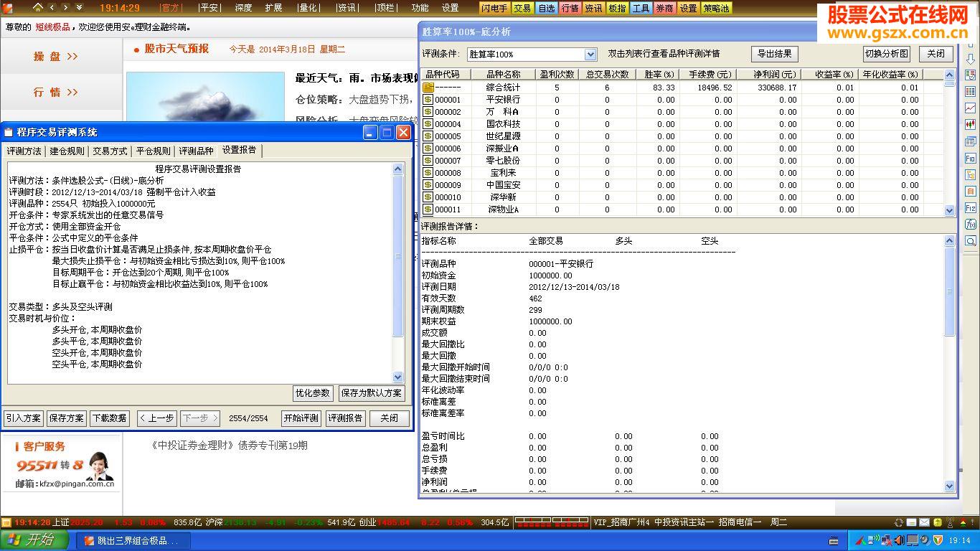Open the orange document icon on right sidebar

pos(970,192)
